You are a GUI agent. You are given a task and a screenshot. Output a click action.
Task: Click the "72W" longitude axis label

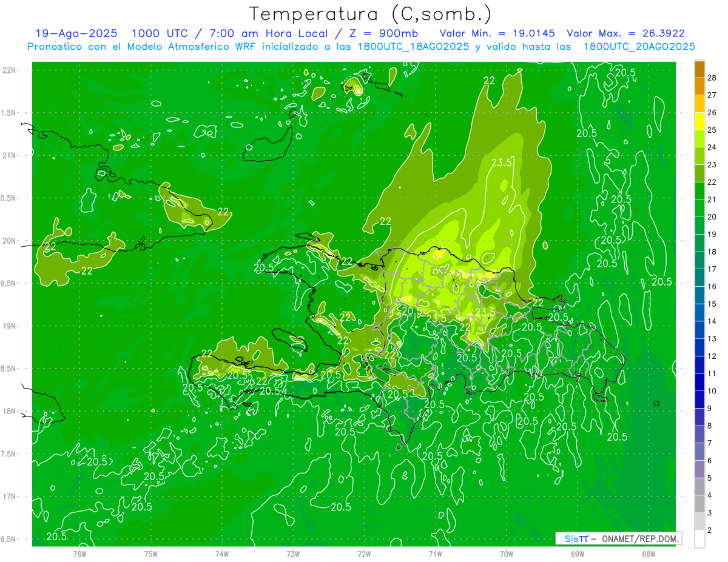click(364, 554)
